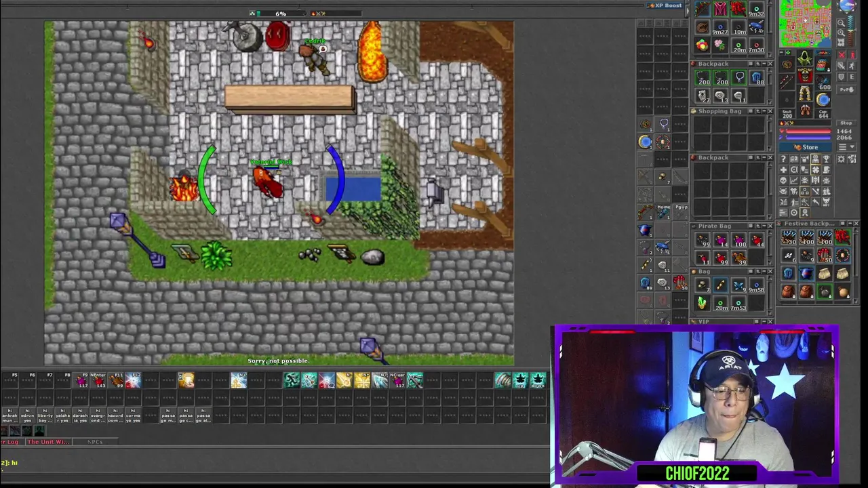This screenshot has width=868, height=488.
Task: Select the bow weapon slot
Action: (x=787, y=82)
